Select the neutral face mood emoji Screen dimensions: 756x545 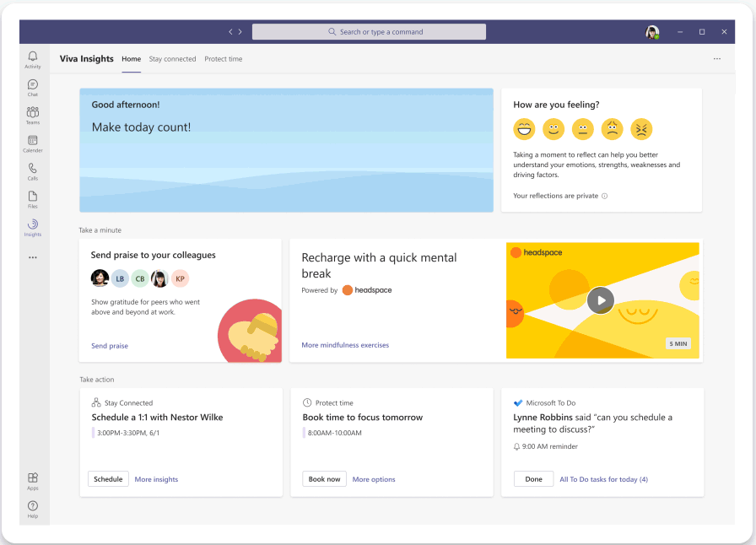pos(582,129)
